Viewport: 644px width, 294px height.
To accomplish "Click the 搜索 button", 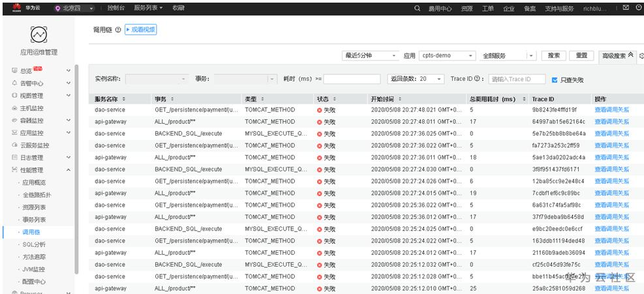I will point(554,56).
